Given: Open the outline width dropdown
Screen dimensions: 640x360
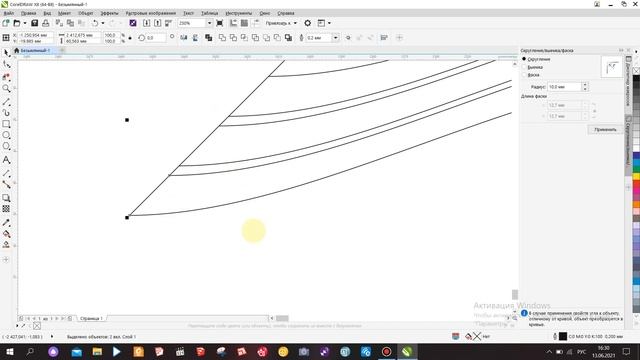Looking at the screenshot, I should [x=336, y=38].
